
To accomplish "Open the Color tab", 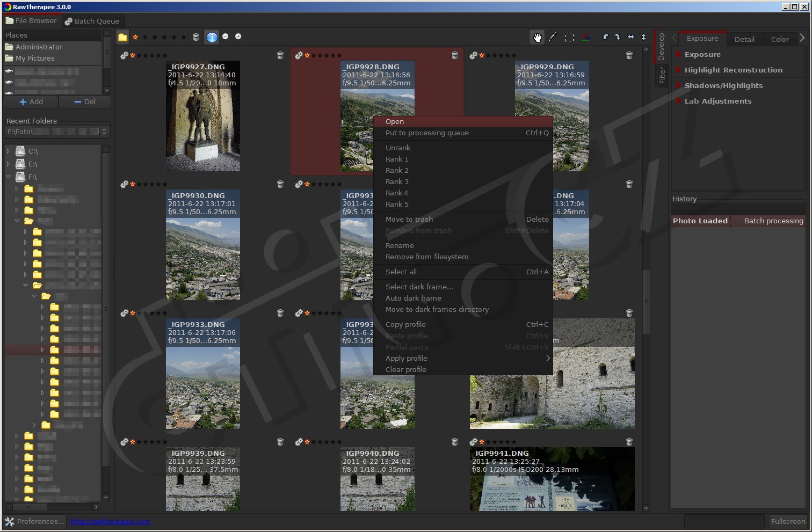I will tap(780, 39).
